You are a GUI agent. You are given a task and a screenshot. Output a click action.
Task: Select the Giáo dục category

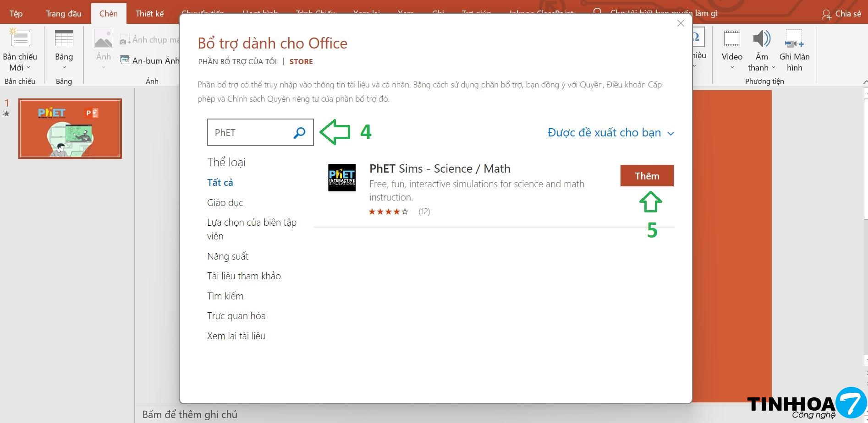(x=225, y=202)
